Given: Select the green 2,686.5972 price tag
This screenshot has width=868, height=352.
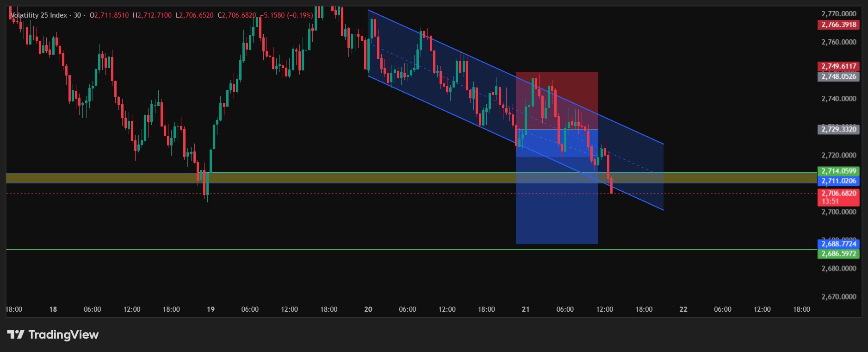Looking at the screenshot, I should click(x=838, y=254).
